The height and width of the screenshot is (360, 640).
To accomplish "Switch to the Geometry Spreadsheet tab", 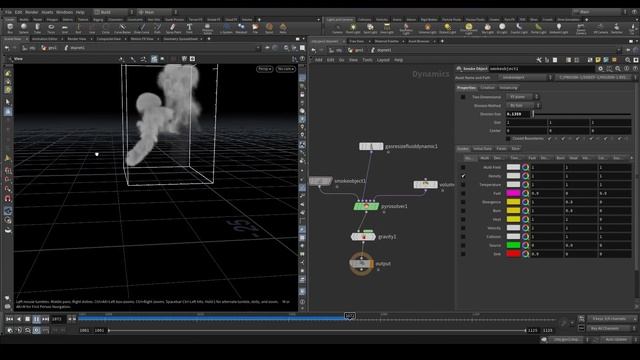I will 180,39.
